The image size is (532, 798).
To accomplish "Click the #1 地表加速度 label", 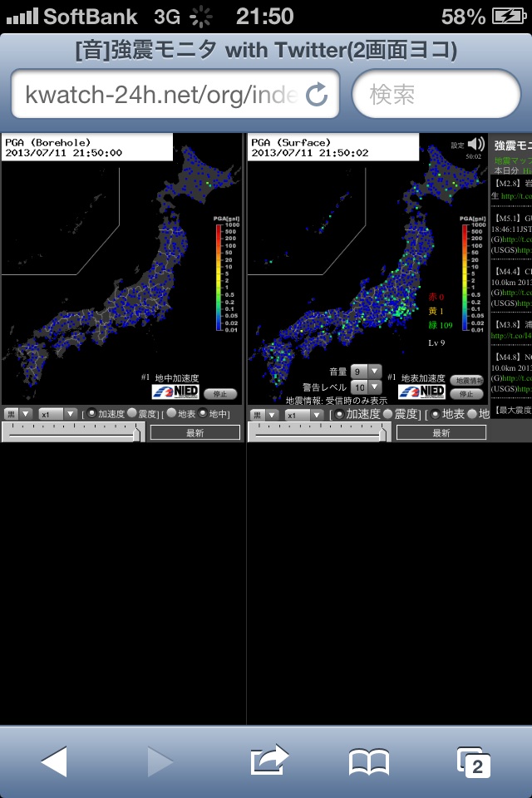I will [416, 377].
